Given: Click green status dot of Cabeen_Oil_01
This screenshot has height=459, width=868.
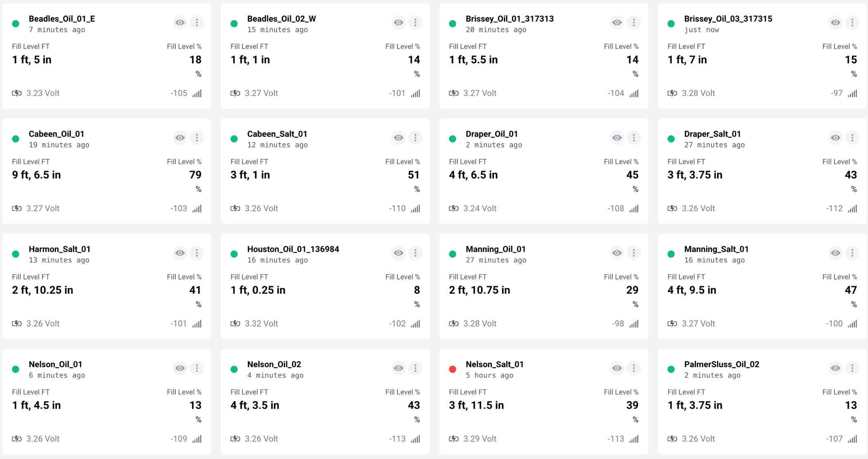Looking at the screenshot, I should point(16,139).
